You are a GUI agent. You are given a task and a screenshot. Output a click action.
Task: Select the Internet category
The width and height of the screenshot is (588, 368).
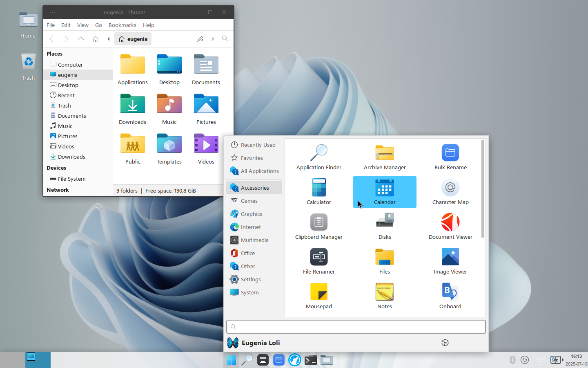(254, 227)
